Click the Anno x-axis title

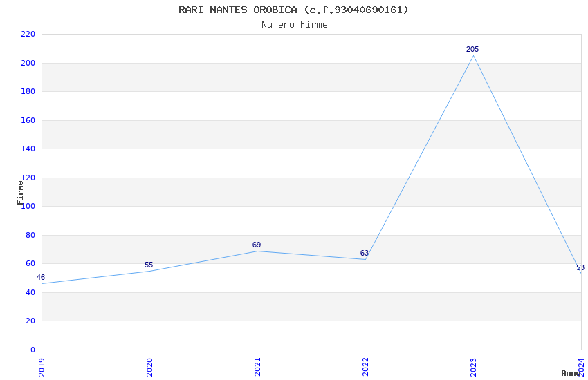571,373
